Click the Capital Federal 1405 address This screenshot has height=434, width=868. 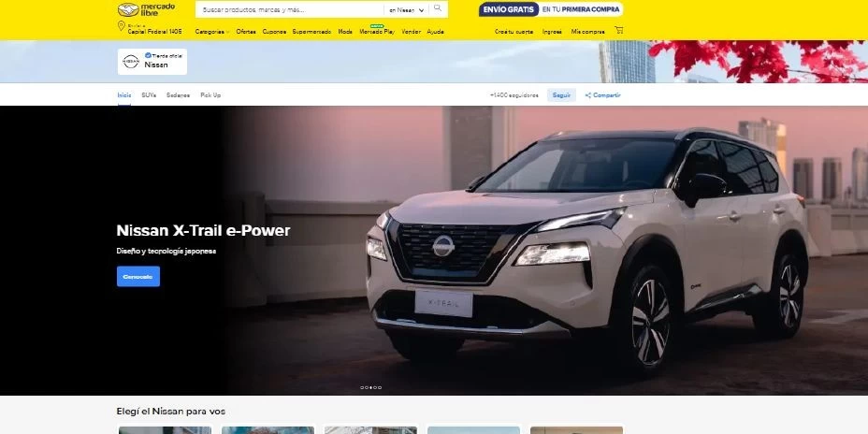pos(154,32)
